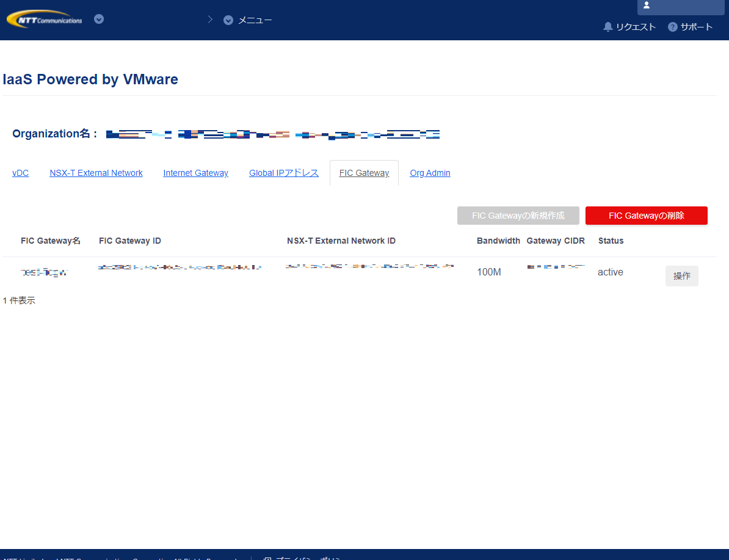This screenshot has width=729, height=560.
Task: Click the Bandwidth column header
Action: click(498, 241)
